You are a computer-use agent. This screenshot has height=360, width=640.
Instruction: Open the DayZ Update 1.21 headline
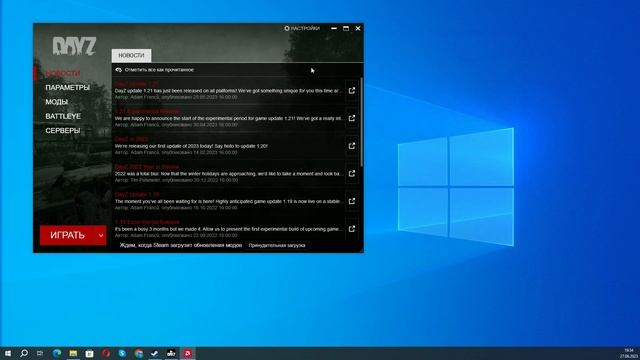(137, 84)
